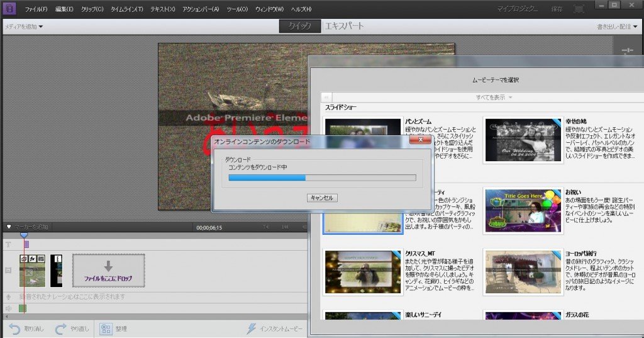The height and width of the screenshot is (338, 644).
Task: Expand the すべてを表示 theme filter dropdown
Action: pyautogui.click(x=494, y=98)
